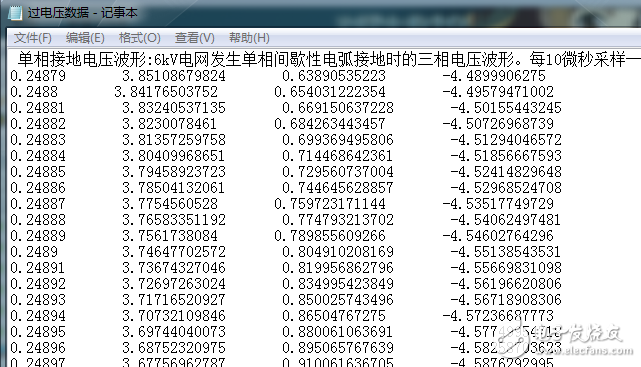This screenshot has width=641, height=367.
Task: Click the time value 0.24879
Action: [x=38, y=76]
